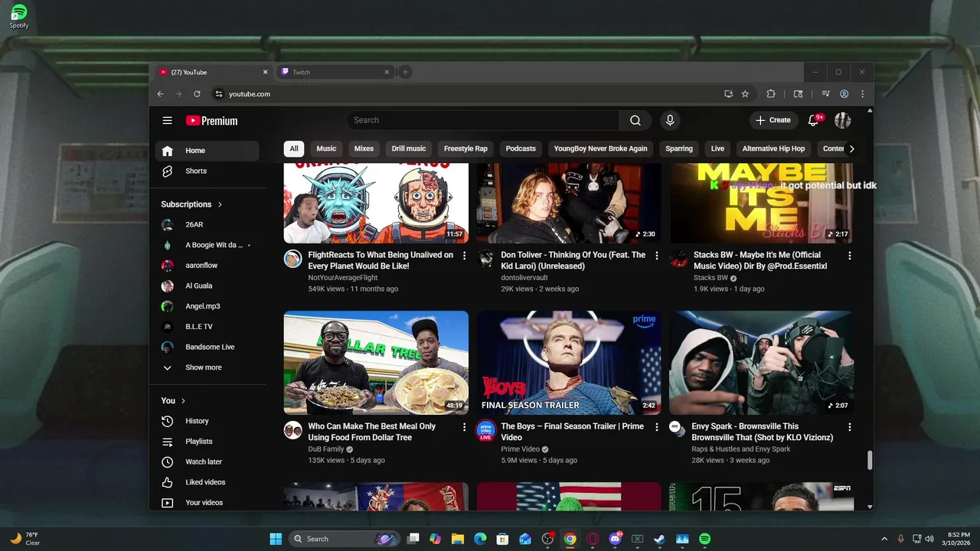
Task: Select the Sparring filter chip
Action: pos(679,148)
